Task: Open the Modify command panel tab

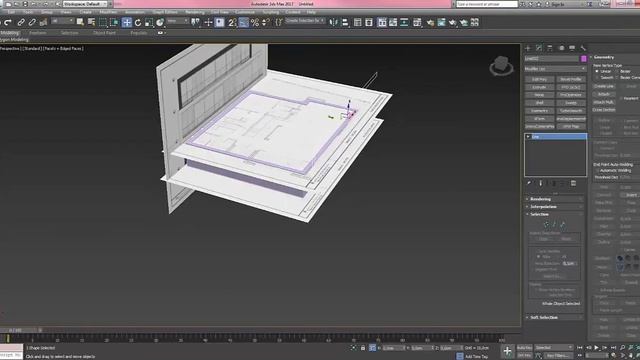Action: point(539,48)
